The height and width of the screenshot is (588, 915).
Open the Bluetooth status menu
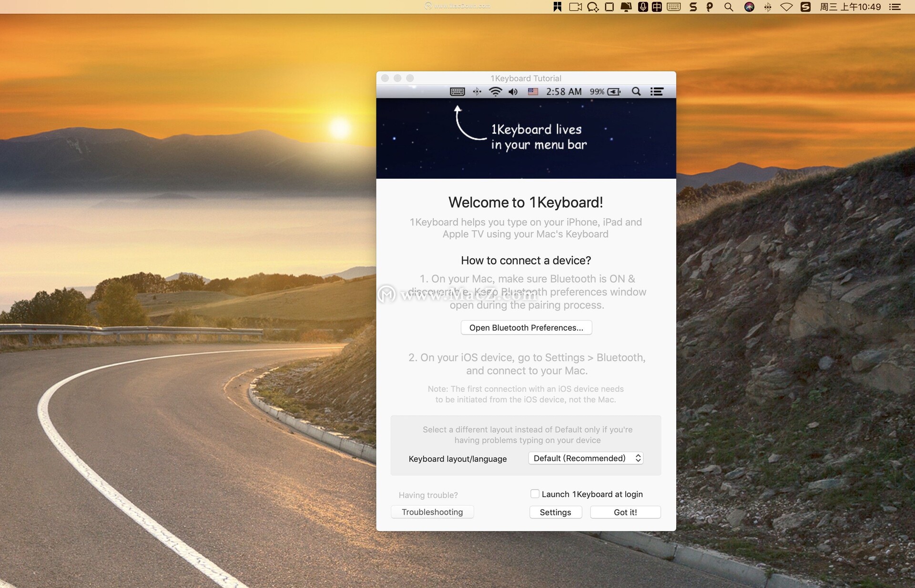767,7
